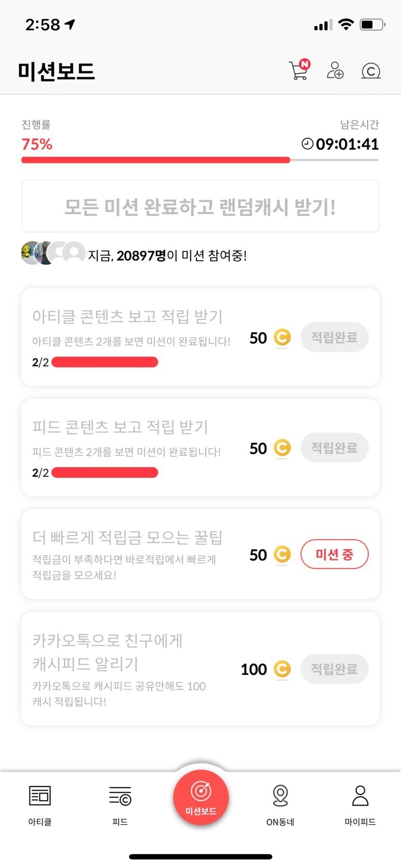Tap the coin icon on feed mission
Image resolution: width=401 pixels, height=868 pixels.
tap(282, 448)
